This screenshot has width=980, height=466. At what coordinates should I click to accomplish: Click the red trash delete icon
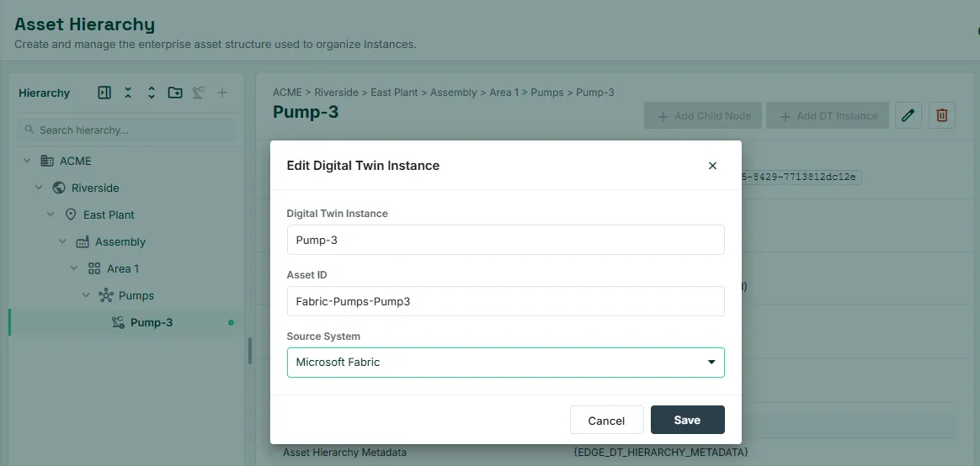[942, 115]
